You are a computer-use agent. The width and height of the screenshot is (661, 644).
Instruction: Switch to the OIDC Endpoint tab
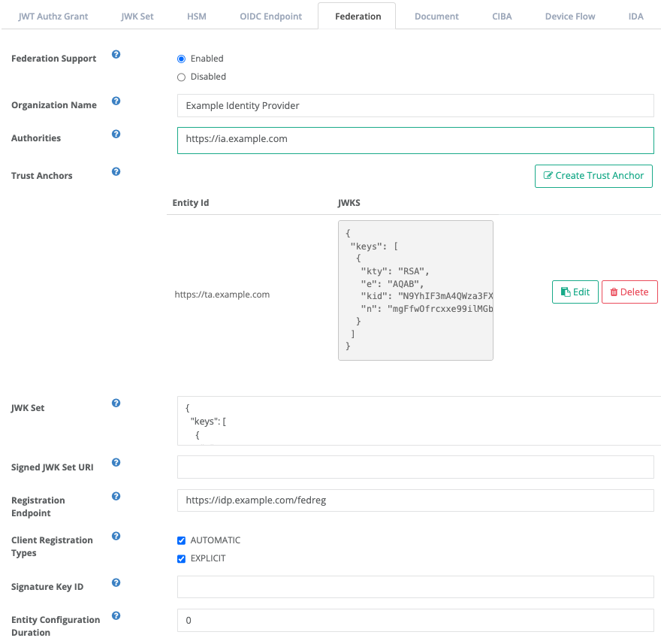click(x=270, y=17)
